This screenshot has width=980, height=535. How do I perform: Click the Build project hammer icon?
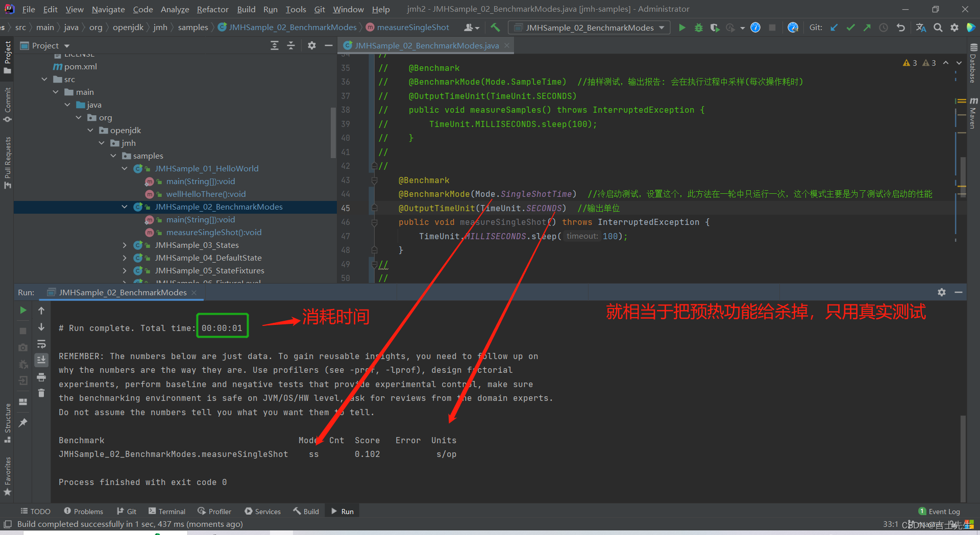(495, 28)
